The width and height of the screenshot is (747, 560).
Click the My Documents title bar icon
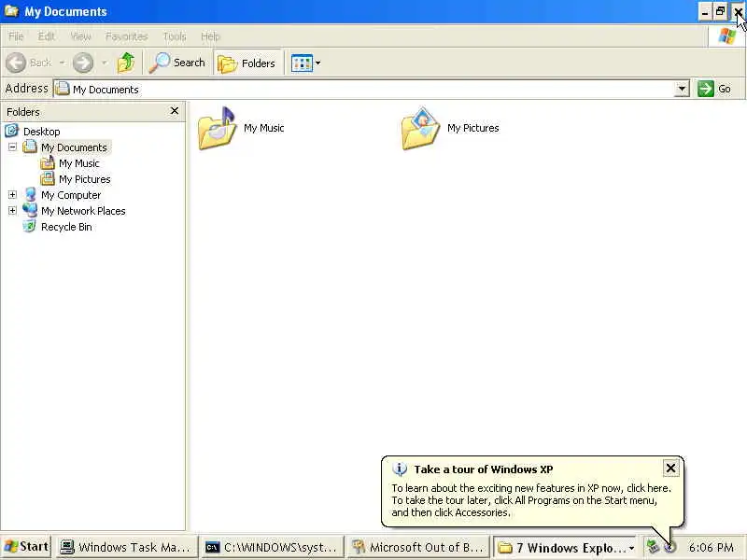click(11, 11)
